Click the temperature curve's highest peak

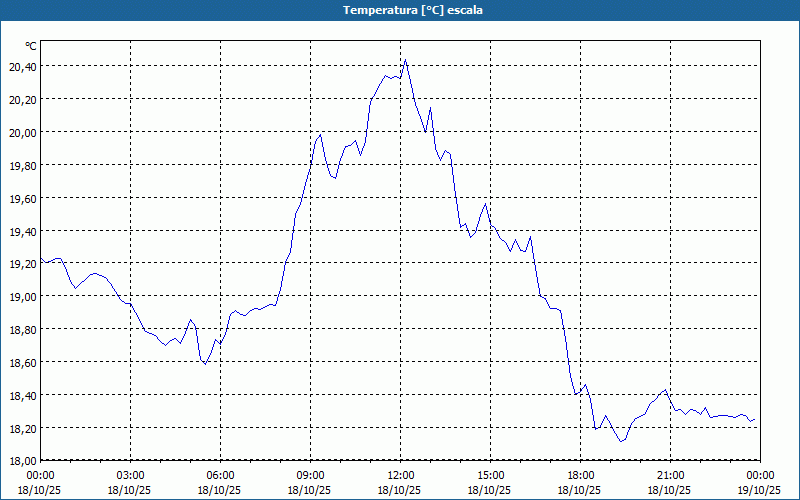tap(405, 60)
